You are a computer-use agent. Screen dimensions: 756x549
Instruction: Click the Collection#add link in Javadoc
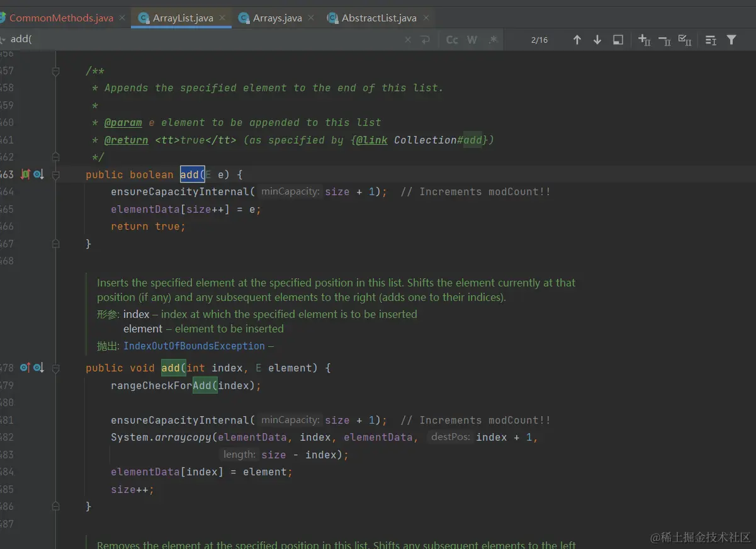click(438, 140)
